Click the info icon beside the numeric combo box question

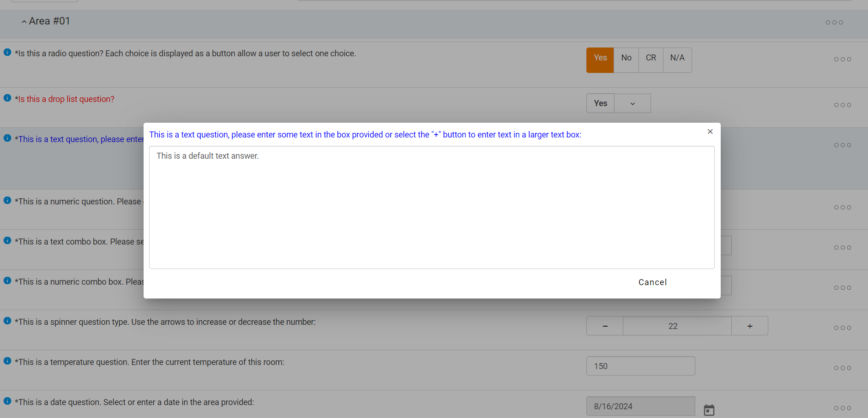tap(7, 281)
